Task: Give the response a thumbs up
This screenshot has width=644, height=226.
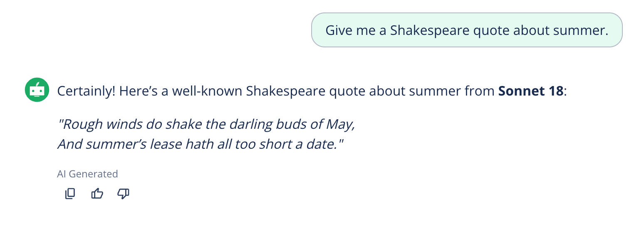Action: [x=97, y=194]
